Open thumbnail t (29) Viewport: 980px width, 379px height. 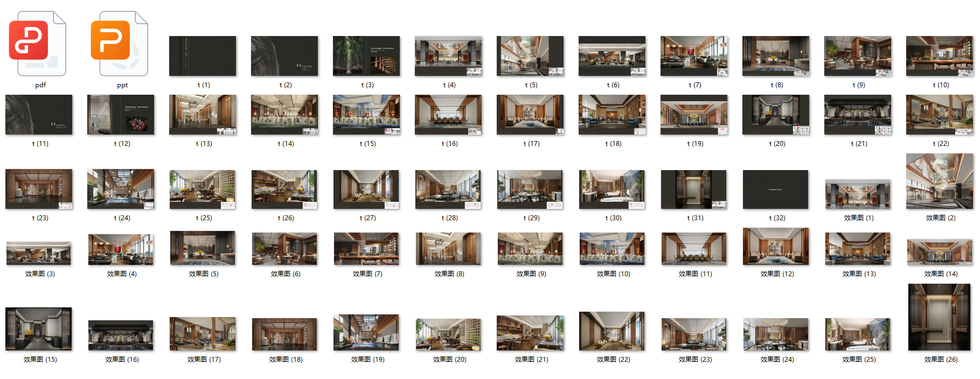[x=530, y=189]
